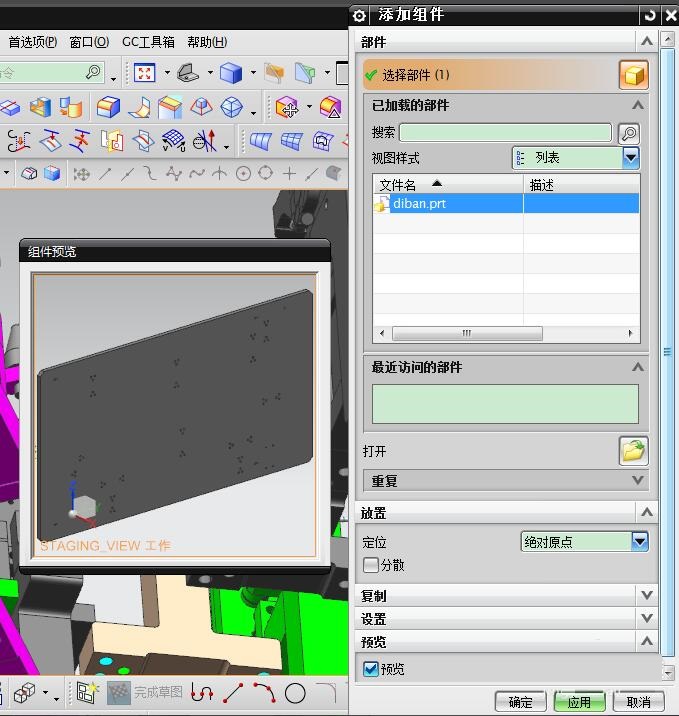The height and width of the screenshot is (716, 679).
Task: Click the Through Curve Mesh icon
Action: (x=292, y=141)
